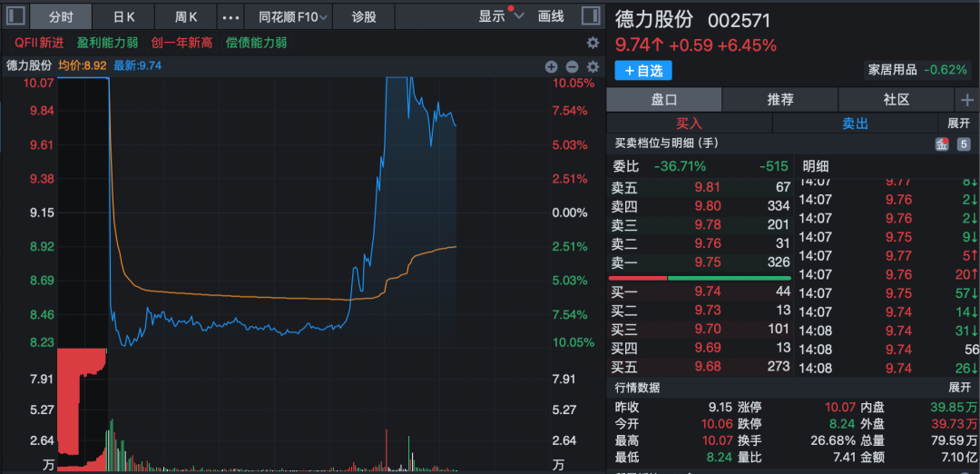Zoom out chart with minus icon
Screen dimensions: 980x474
pyautogui.click(x=572, y=66)
